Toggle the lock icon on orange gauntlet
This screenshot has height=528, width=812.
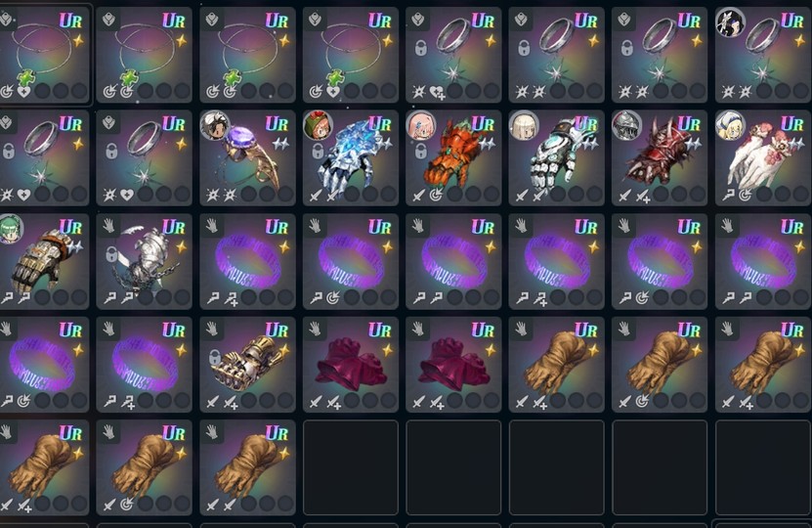[x=421, y=152]
